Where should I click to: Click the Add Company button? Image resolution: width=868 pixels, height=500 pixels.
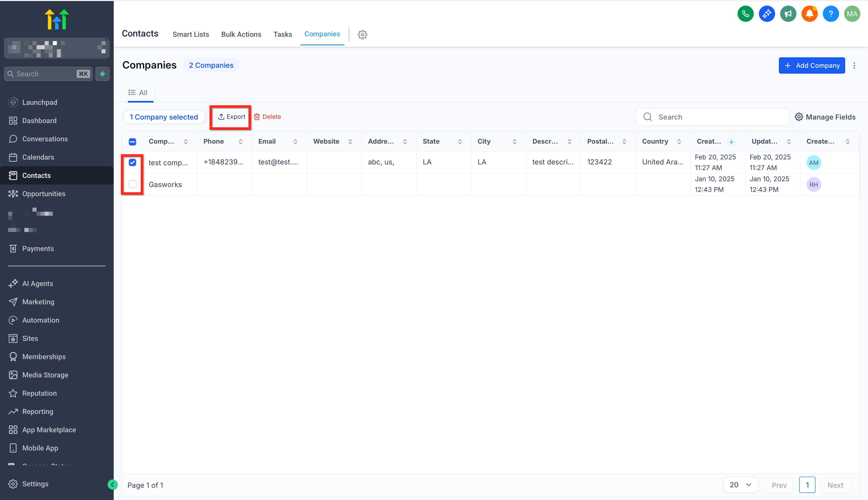(x=811, y=65)
